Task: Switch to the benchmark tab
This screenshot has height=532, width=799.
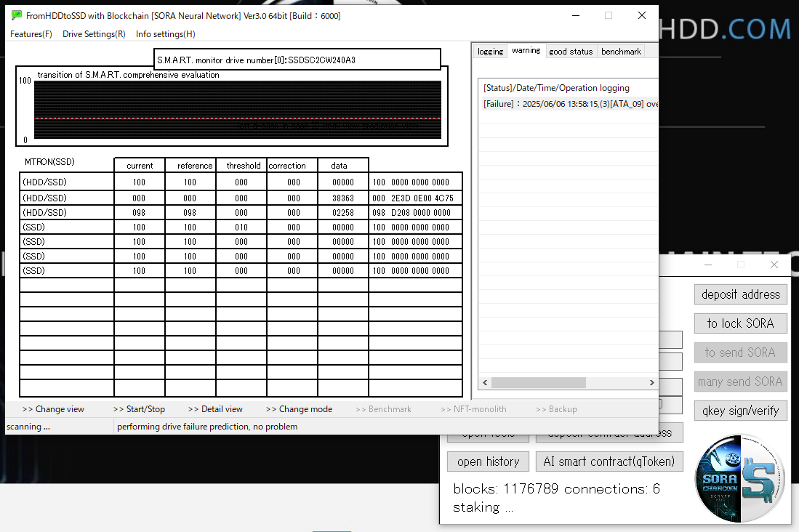Action: pyautogui.click(x=621, y=52)
